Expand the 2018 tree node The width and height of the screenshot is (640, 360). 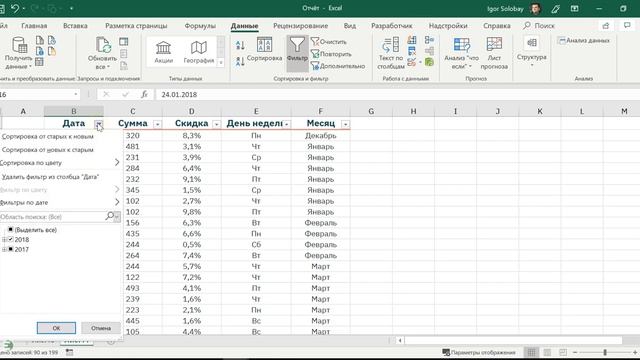point(4,240)
